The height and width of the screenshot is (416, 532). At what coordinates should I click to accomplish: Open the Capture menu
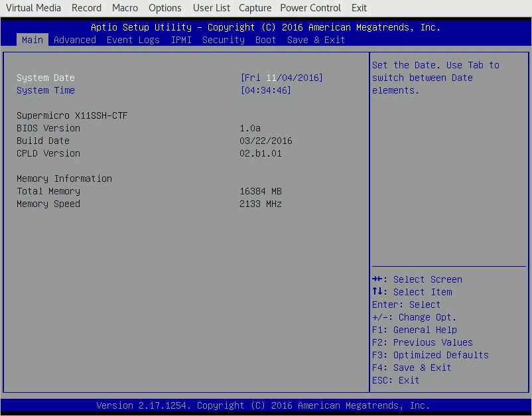click(255, 8)
